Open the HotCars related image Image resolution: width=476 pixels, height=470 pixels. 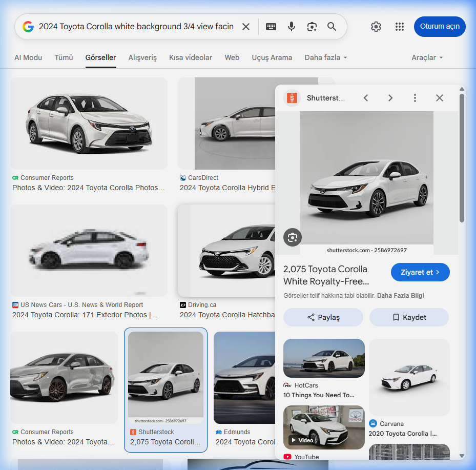tap(324, 358)
